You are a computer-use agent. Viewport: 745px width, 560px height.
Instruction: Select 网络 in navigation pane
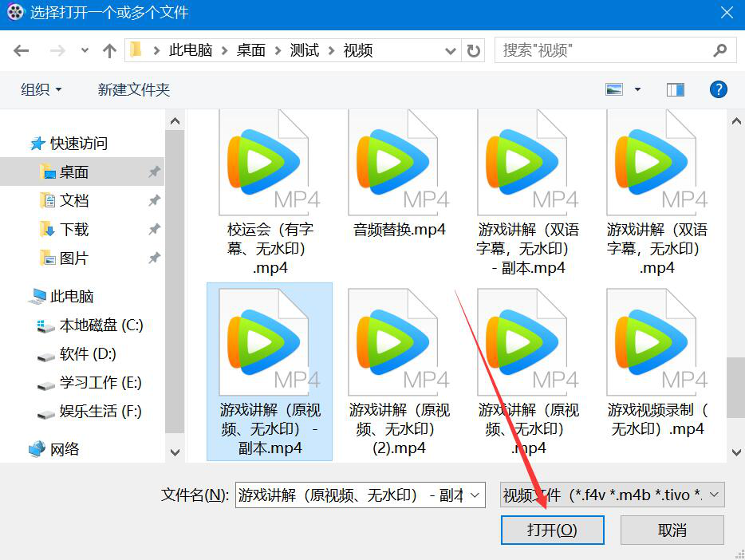click(x=53, y=449)
